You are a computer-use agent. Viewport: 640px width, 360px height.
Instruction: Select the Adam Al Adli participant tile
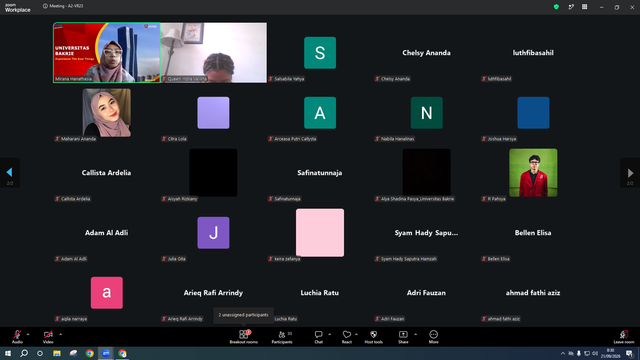click(x=107, y=233)
